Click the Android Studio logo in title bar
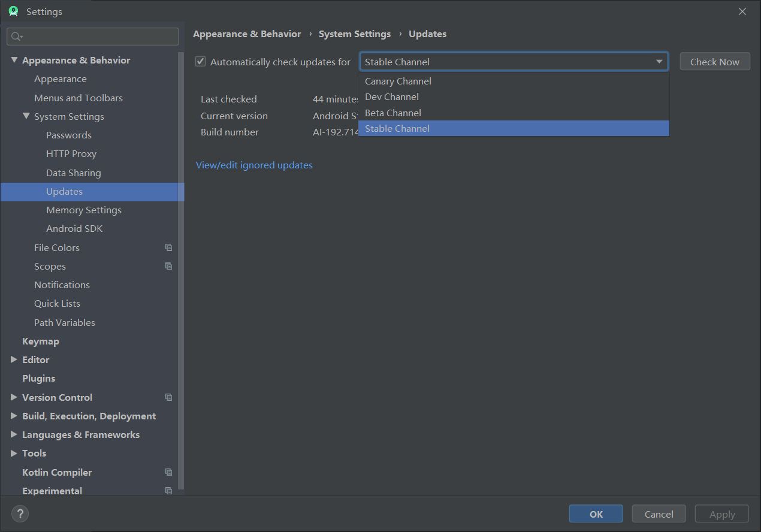 click(13, 11)
